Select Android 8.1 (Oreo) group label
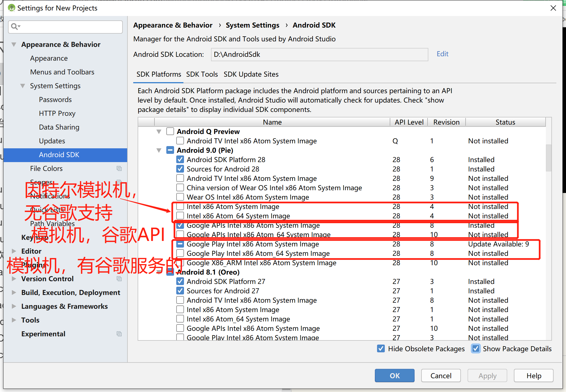Image resolution: width=566 pixels, height=392 pixels. click(x=208, y=272)
